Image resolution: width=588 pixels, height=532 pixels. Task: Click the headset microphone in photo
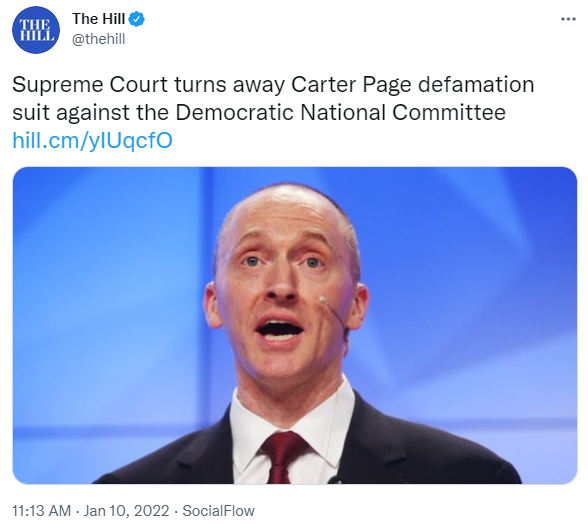(x=334, y=313)
